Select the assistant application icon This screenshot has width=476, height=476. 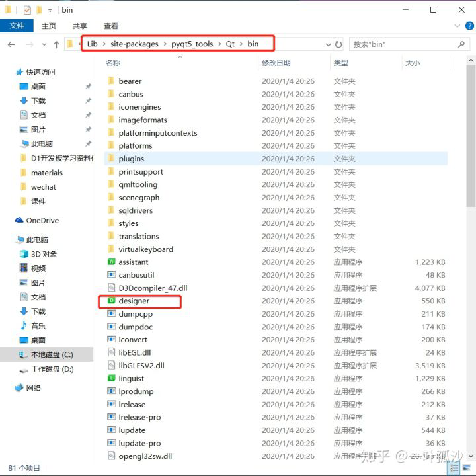click(x=112, y=262)
